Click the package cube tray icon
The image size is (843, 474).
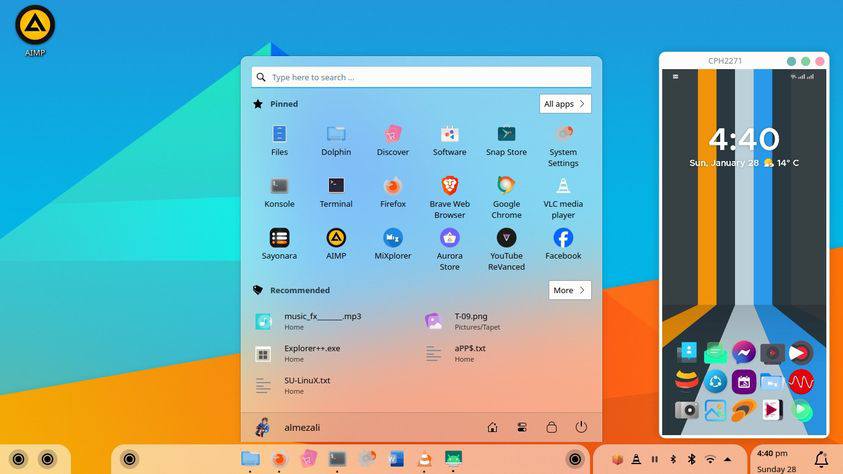[x=617, y=459]
